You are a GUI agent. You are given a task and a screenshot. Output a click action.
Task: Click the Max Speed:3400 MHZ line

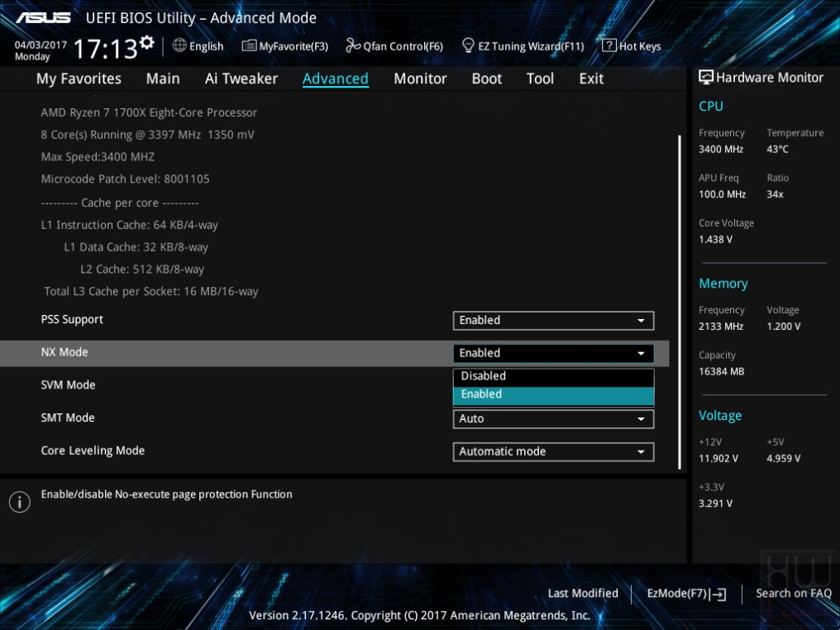pos(98,157)
